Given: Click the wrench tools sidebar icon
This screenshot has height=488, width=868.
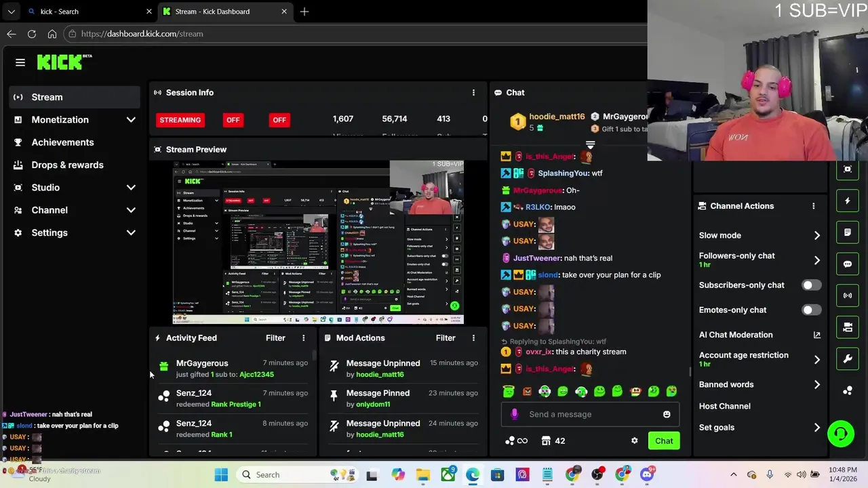Looking at the screenshot, I should (848, 359).
